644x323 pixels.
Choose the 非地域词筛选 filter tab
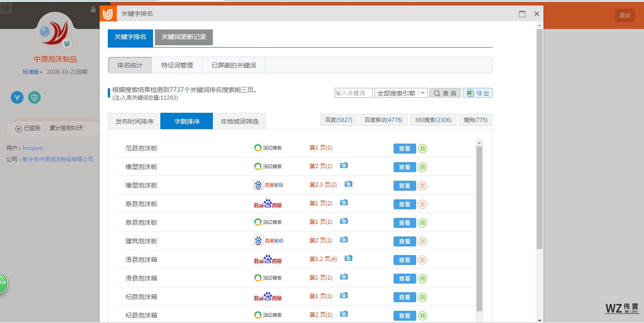click(239, 121)
